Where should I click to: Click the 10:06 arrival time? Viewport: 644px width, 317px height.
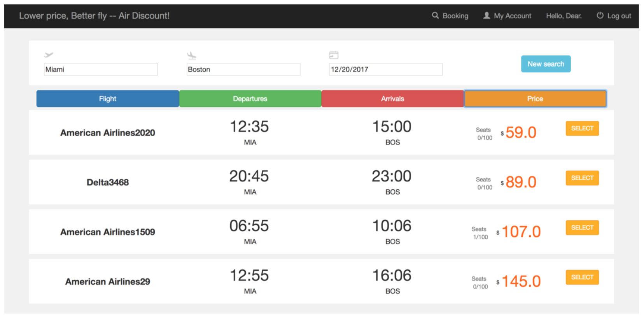pos(392,226)
